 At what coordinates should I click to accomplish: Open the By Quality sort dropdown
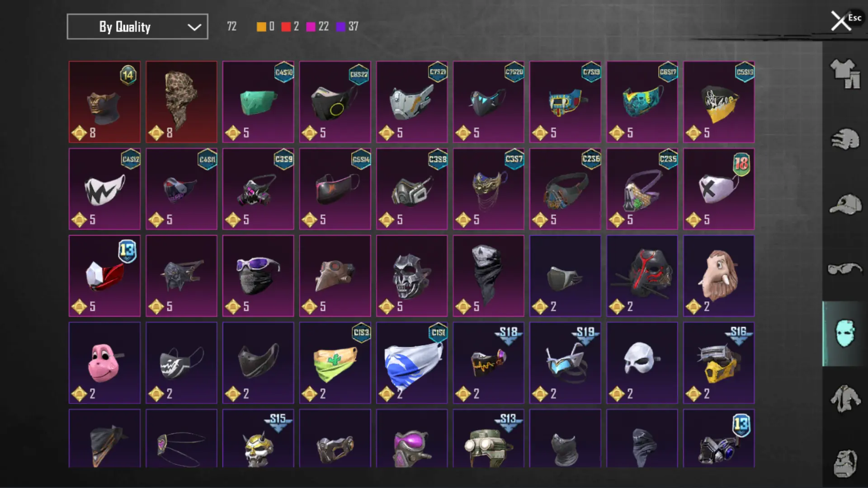coord(137,27)
